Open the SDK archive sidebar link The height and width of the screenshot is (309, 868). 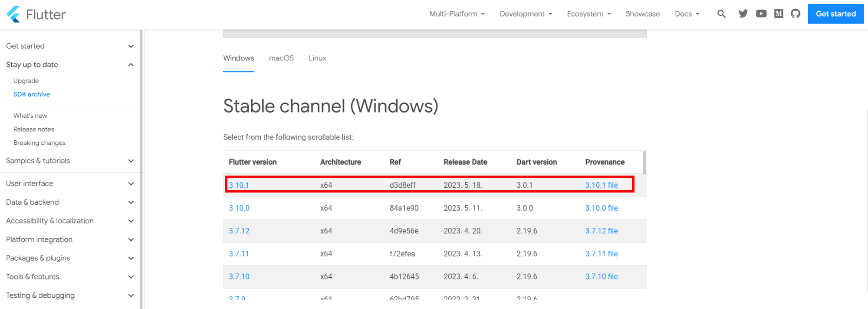click(32, 94)
